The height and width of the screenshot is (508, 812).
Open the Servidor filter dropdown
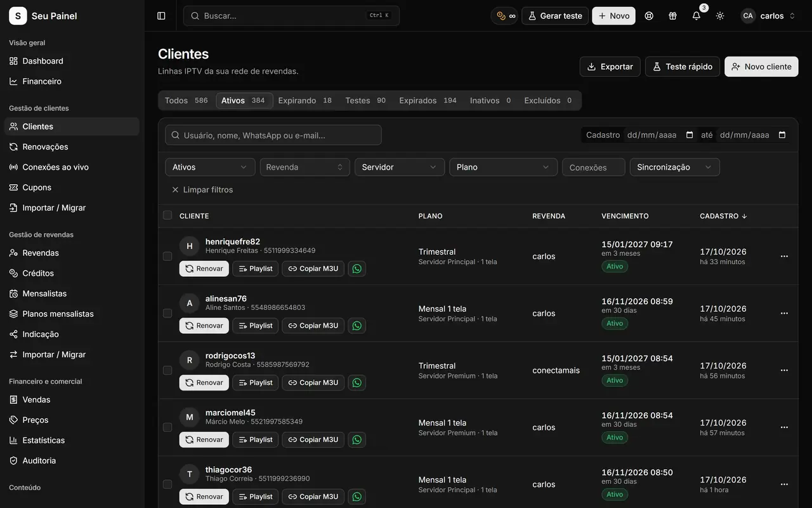click(x=399, y=167)
